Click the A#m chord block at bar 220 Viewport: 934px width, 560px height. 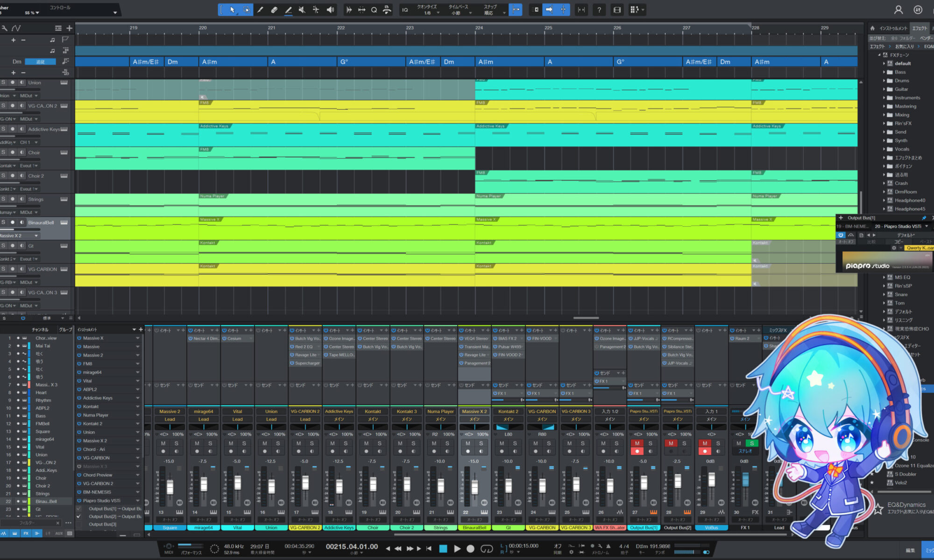(x=233, y=62)
